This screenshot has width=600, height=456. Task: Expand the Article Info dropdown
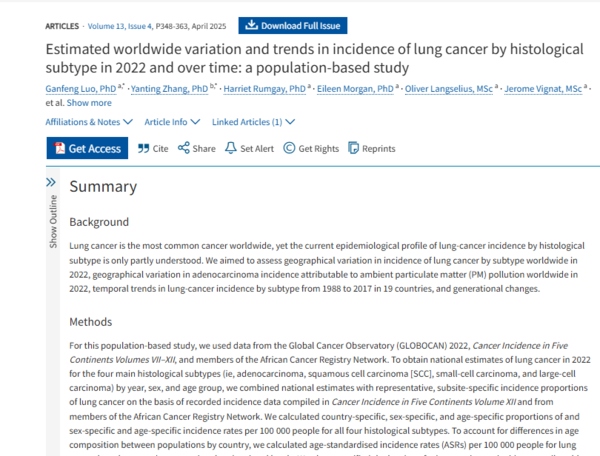(171, 122)
